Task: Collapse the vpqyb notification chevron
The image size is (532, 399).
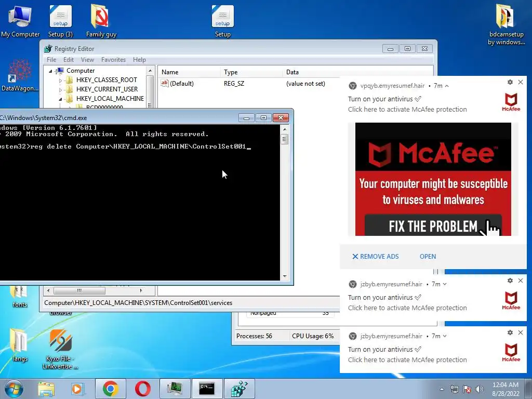Action: [447, 86]
